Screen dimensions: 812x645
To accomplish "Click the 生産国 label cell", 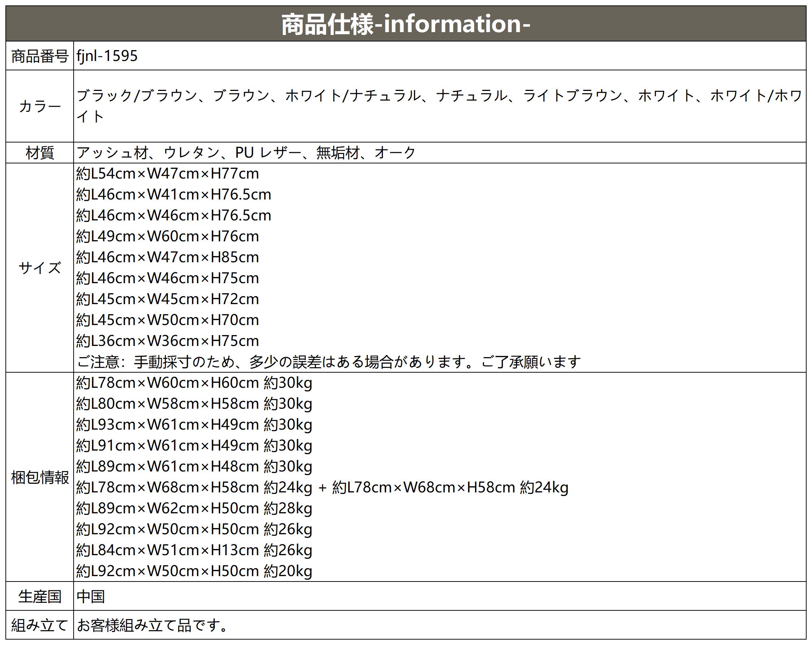I will click(x=40, y=597).
